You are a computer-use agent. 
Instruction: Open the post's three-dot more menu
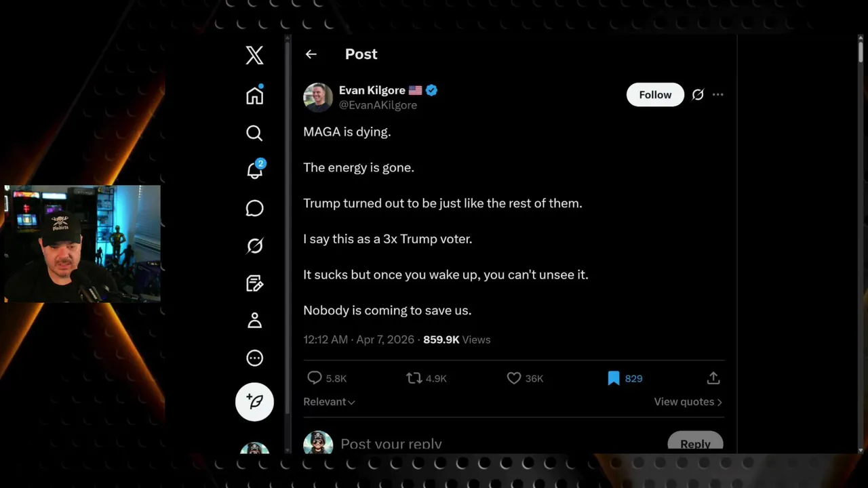718,95
